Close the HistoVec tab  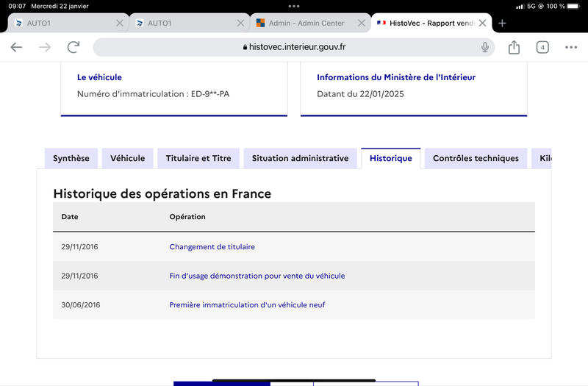pos(483,24)
